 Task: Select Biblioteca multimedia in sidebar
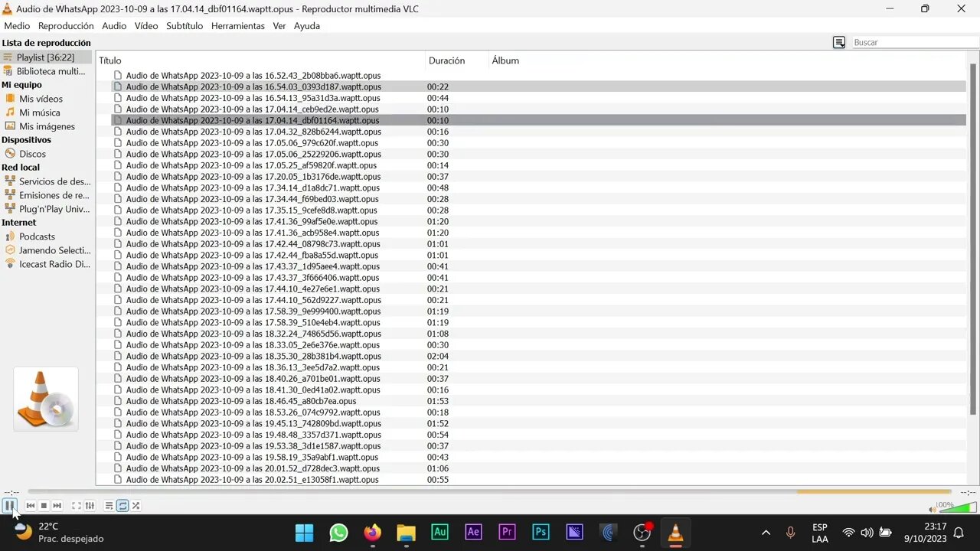[x=46, y=71]
